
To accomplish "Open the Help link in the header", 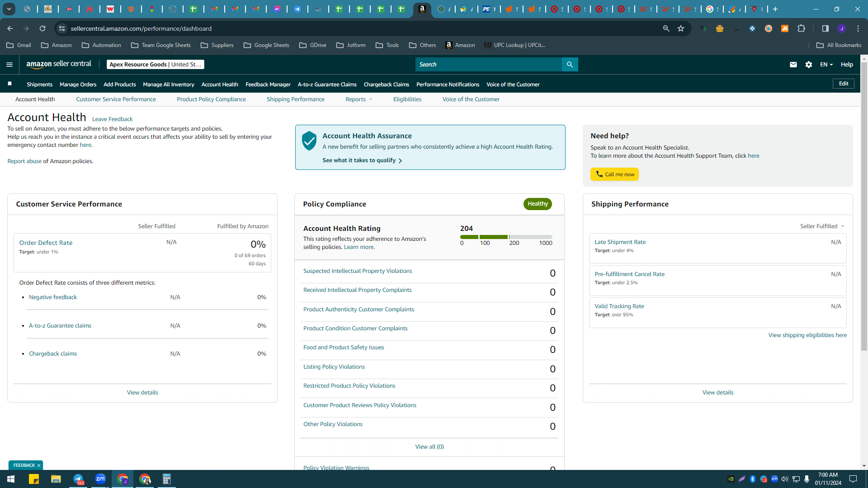I will click(x=847, y=65).
